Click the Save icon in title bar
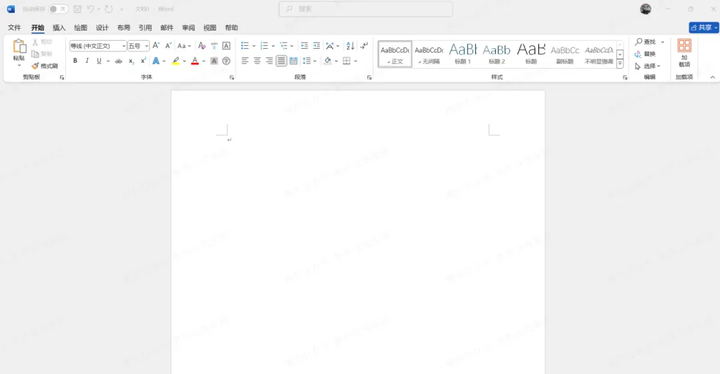720x374 pixels. pos(77,9)
